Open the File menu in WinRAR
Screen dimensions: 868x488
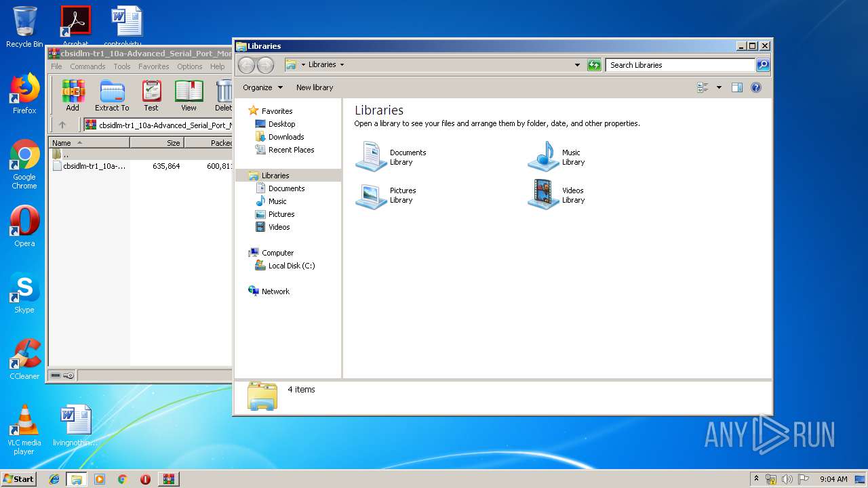click(56, 66)
